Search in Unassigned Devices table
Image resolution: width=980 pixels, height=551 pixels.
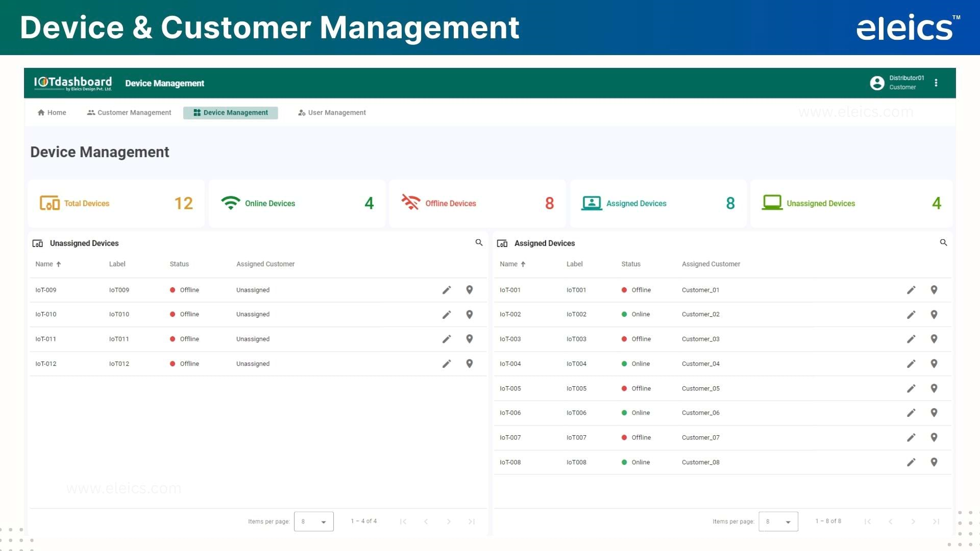479,242
